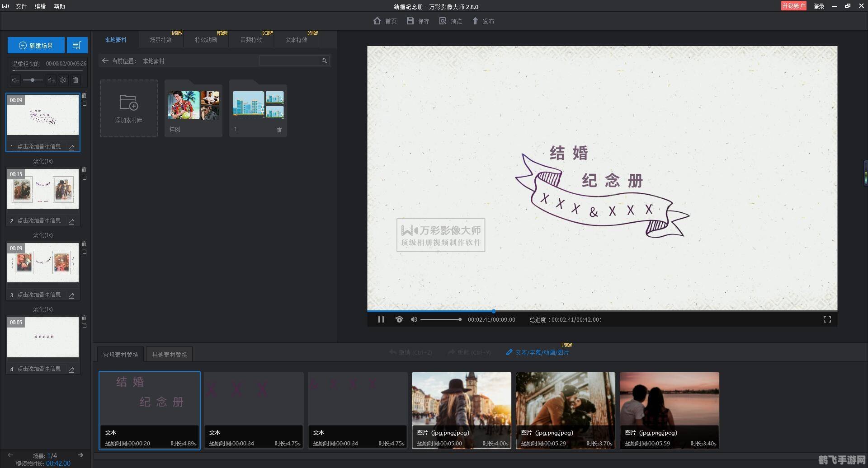The image size is (868, 468).
Task: Enter fullscreen preview mode
Action: coord(827,319)
